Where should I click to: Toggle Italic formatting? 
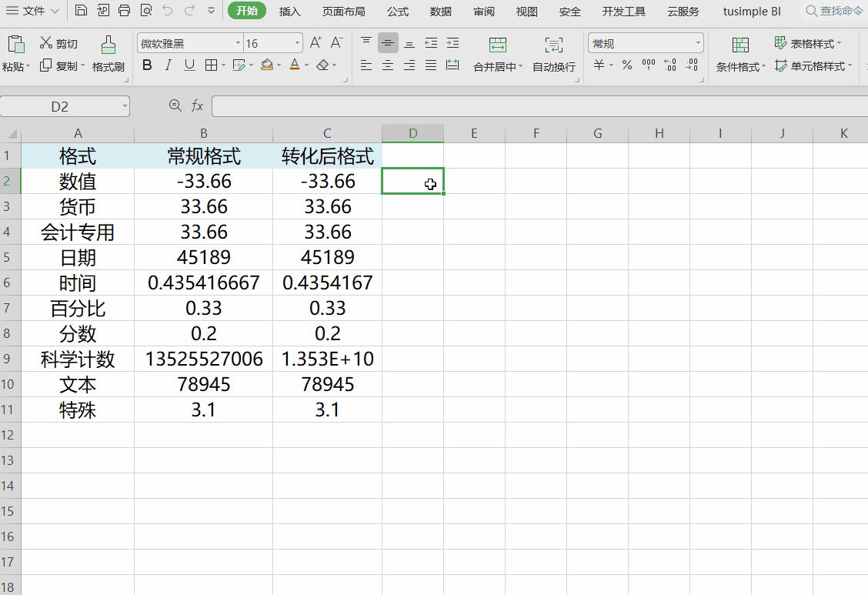point(169,65)
